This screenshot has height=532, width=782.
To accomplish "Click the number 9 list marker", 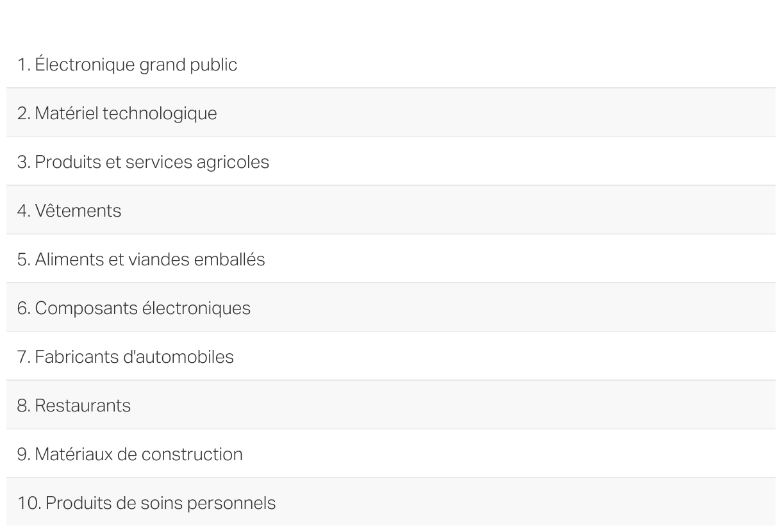I will tap(24, 455).
